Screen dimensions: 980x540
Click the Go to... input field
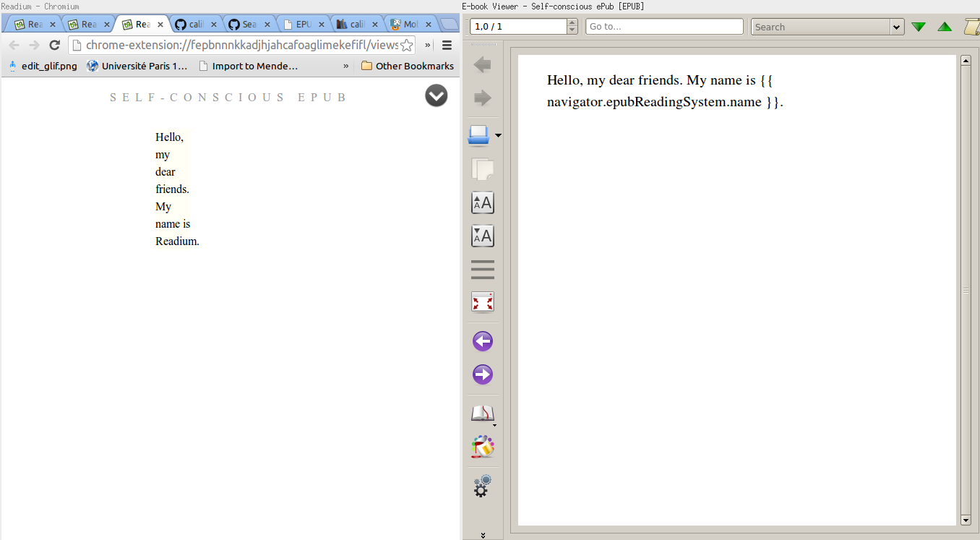coord(664,27)
